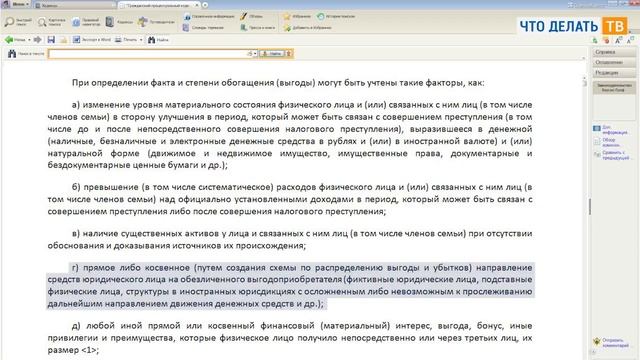640x360 pixels.
Task: Open Избранное favorites star
Action: tap(297, 16)
